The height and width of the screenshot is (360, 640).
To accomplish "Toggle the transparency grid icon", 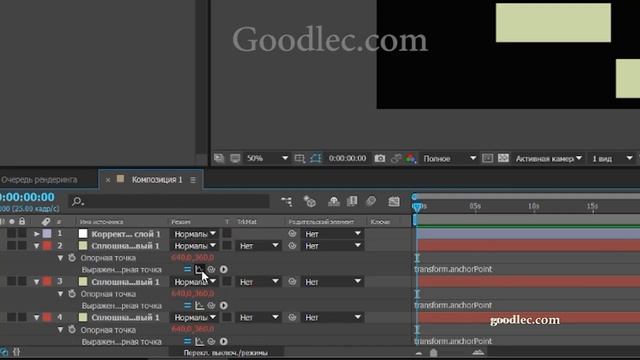I will [503, 158].
